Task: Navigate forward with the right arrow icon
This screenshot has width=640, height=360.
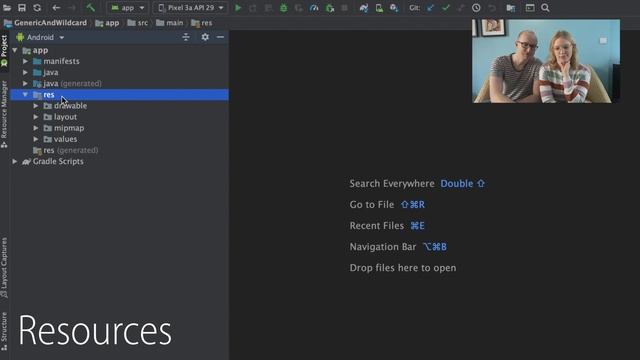Action: (71, 8)
